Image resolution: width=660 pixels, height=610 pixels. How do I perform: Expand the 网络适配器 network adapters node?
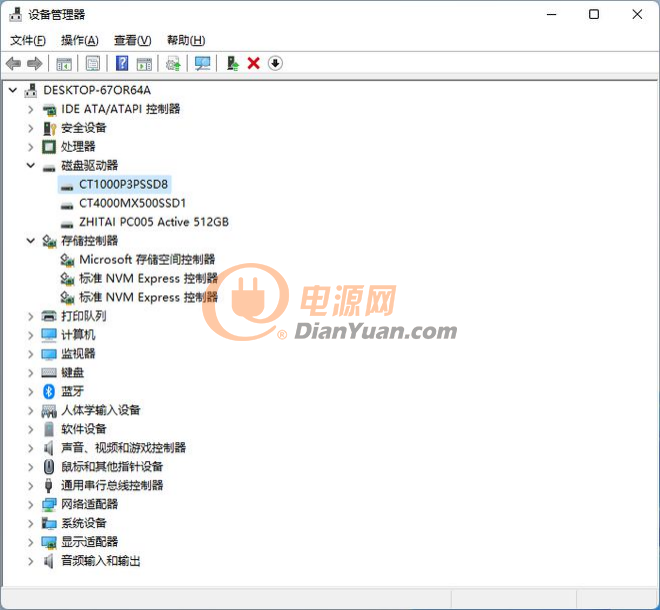tap(31, 504)
